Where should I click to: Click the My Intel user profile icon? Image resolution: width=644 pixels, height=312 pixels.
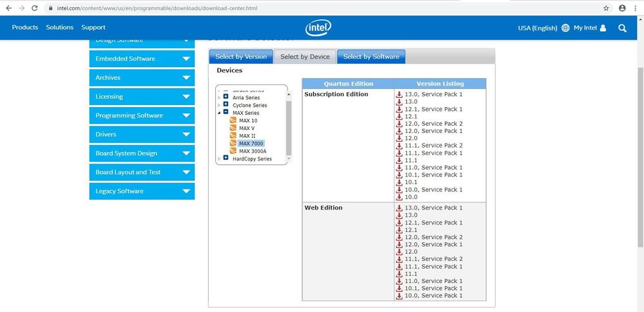[603, 28]
